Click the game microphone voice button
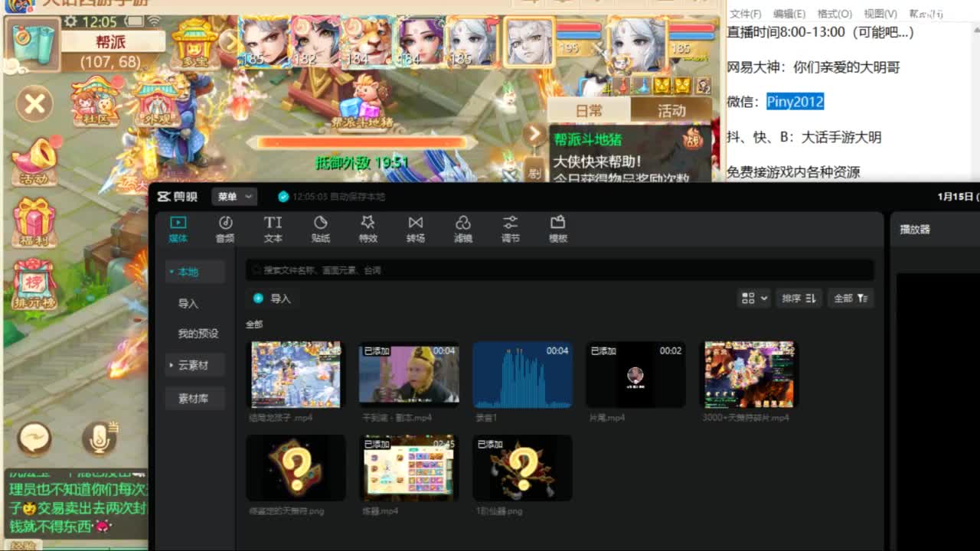980x551 pixels. (x=100, y=439)
